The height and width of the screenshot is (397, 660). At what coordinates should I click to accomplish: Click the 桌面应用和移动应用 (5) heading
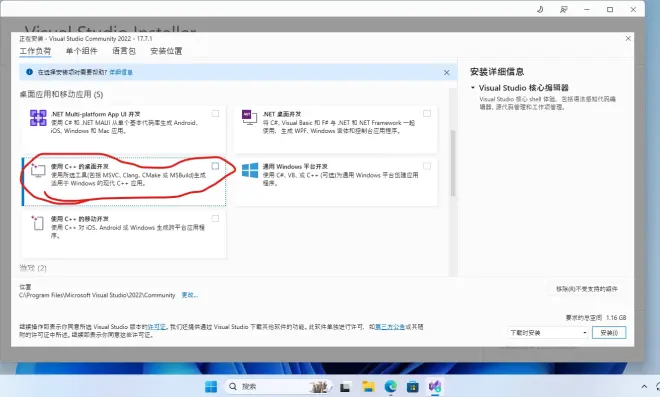61,94
